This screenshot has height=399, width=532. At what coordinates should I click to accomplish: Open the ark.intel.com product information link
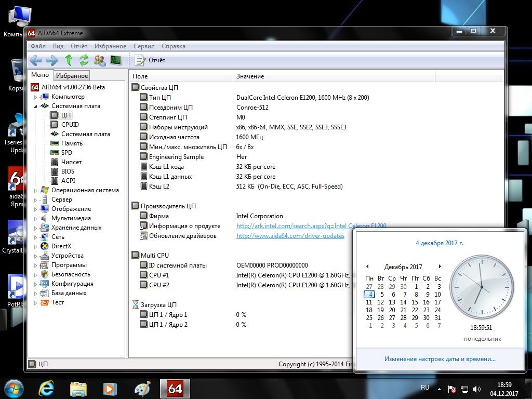click(x=311, y=225)
